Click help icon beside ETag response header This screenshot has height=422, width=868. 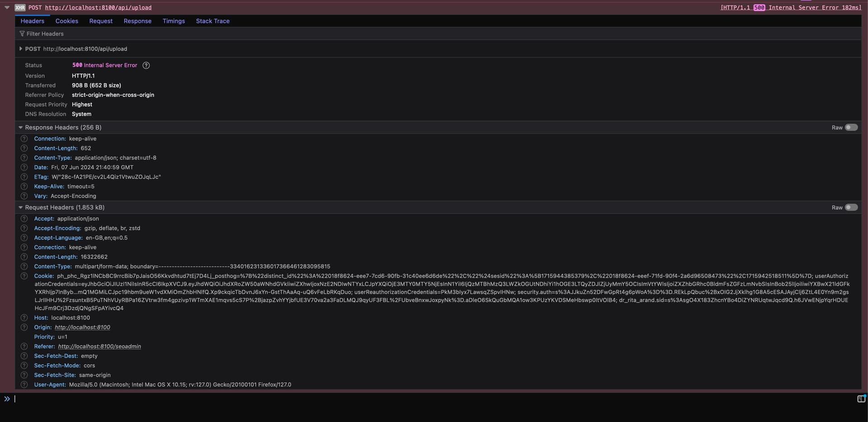24,177
